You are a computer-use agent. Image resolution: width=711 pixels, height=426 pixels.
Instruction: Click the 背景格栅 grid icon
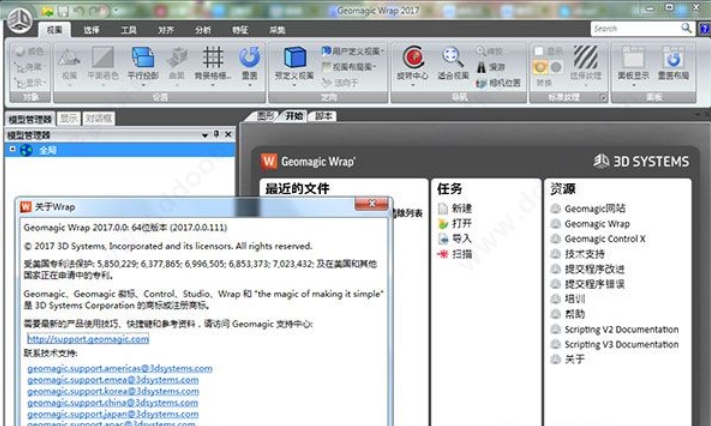pyautogui.click(x=213, y=58)
